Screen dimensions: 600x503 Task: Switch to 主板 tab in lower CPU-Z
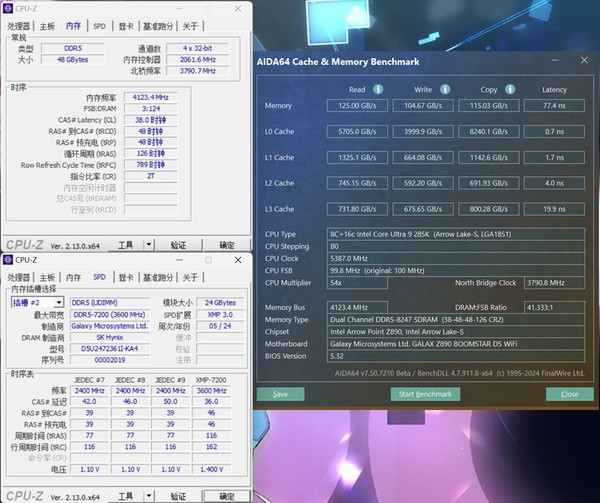pos(47,277)
